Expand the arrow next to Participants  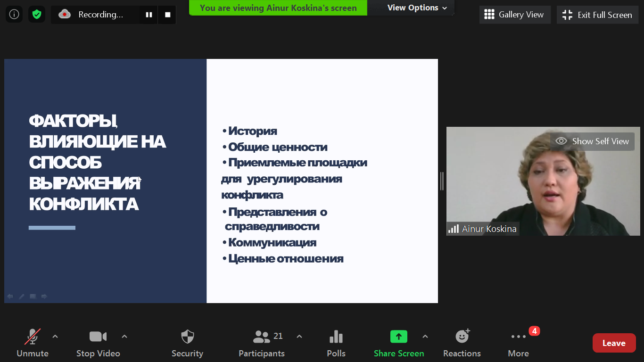299,337
